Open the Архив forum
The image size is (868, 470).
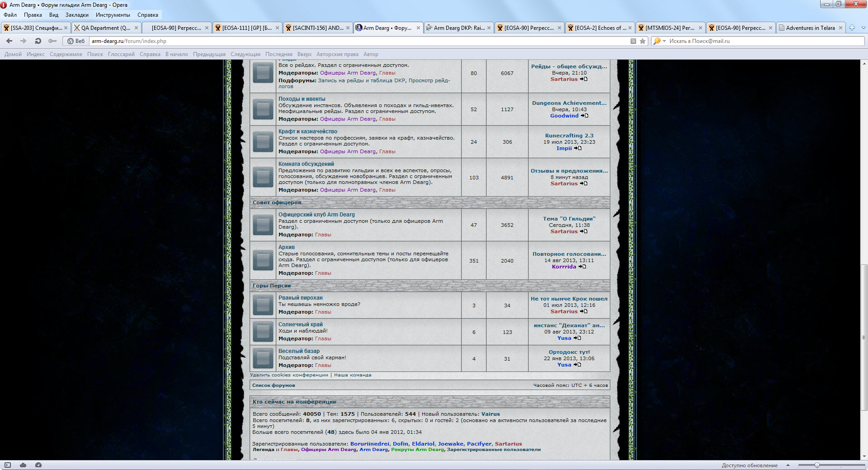[x=287, y=247]
